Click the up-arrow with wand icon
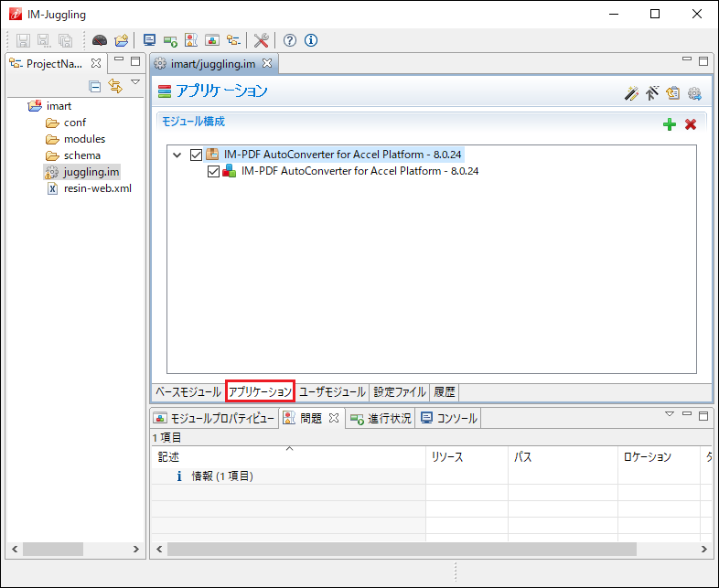 [x=652, y=93]
